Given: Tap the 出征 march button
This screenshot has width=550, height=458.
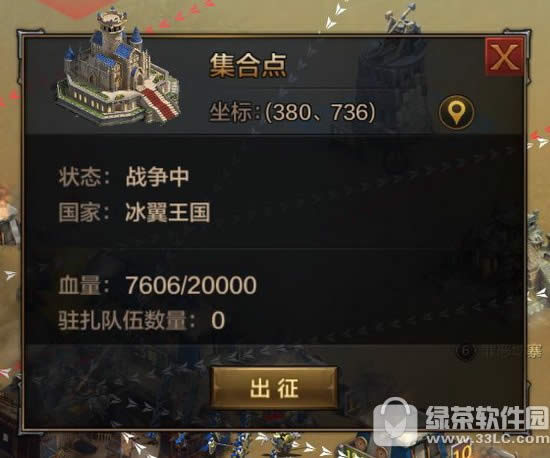Looking at the screenshot, I should coord(274,388).
